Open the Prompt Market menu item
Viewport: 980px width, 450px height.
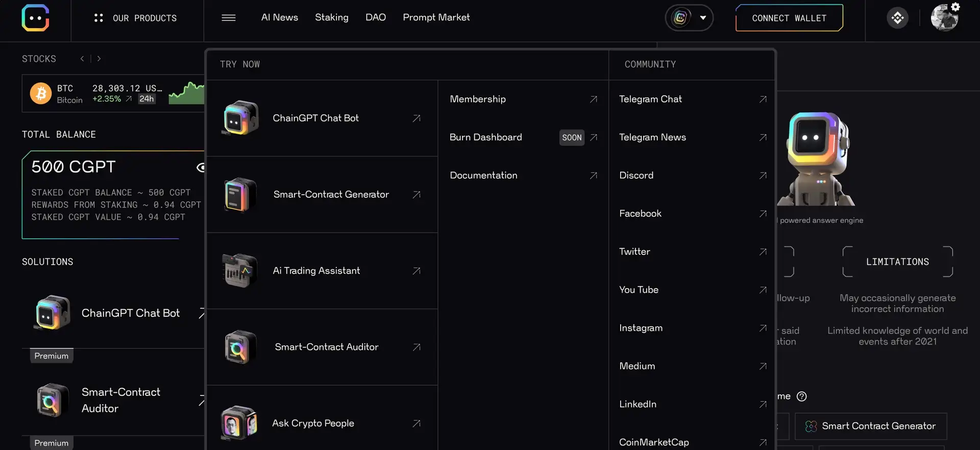pyautogui.click(x=436, y=17)
